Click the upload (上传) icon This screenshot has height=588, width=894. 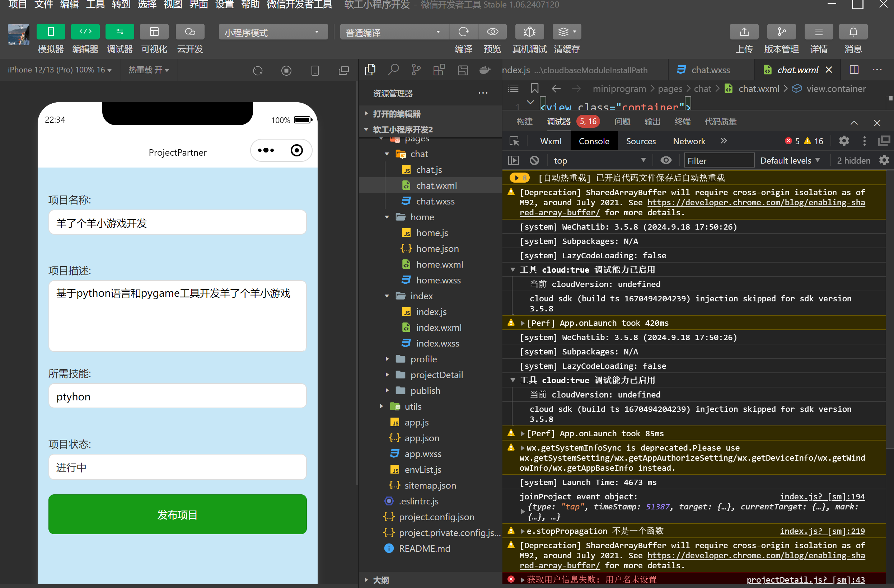(743, 32)
